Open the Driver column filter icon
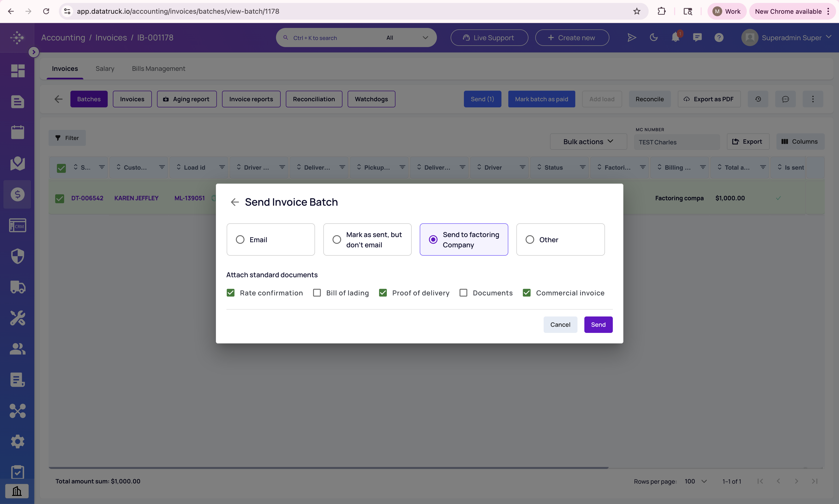This screenshot has height=504, width=839. 523,167
